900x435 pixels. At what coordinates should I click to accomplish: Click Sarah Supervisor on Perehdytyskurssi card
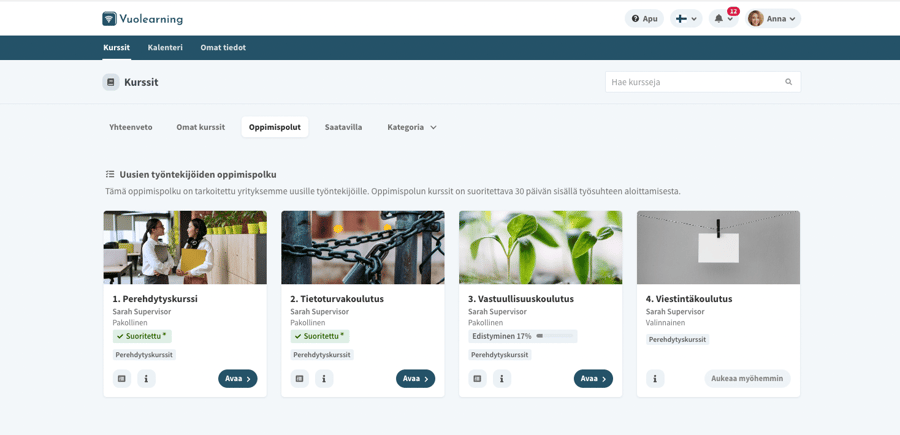[142, 312]
